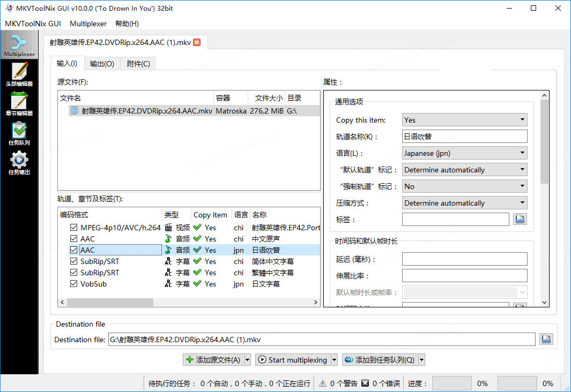Select source file 射雕英雄传.EP42.DVDRip.x264.AAC.mkv

click(194, 110)
